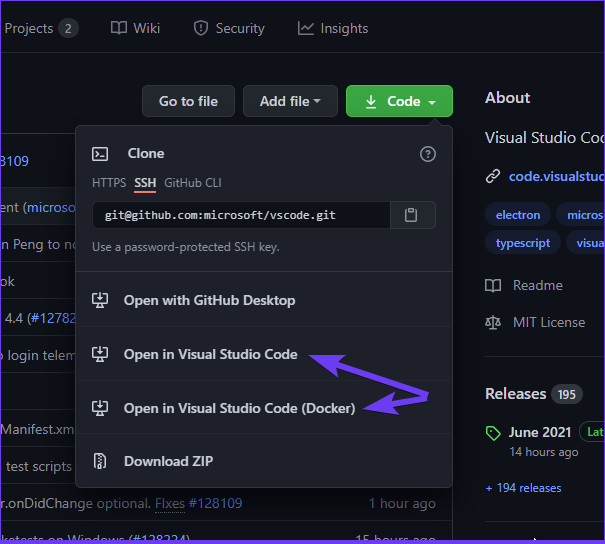
Task: Open the Readme link
Action: point(537,286)
